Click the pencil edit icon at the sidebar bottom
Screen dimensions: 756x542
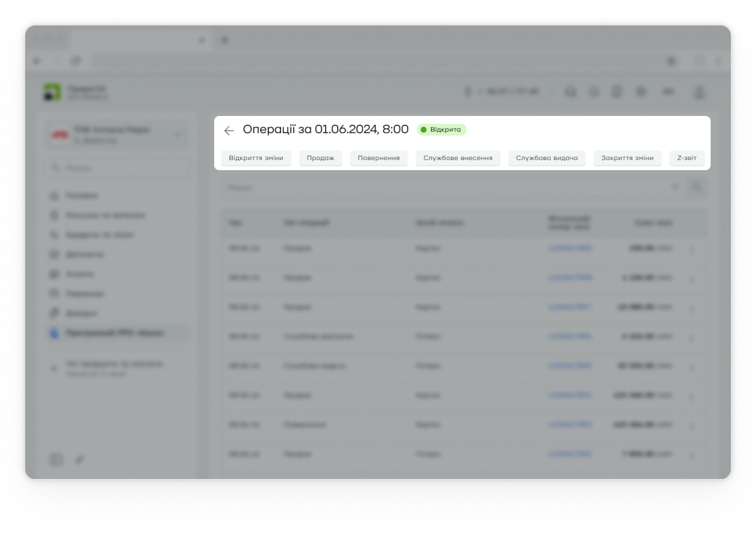tap(79, 459)
